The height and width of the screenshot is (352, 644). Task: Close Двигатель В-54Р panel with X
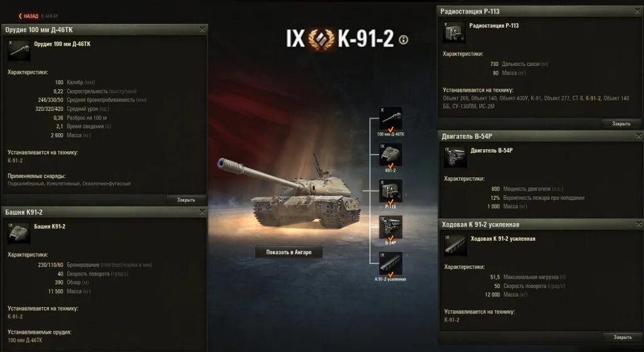[639, 135]
